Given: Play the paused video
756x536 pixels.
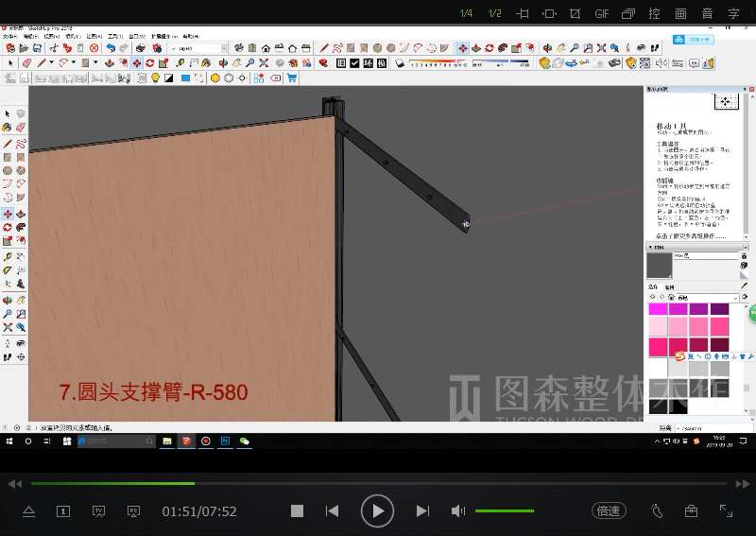Looking at the screenshot, I should click(377, 510).
